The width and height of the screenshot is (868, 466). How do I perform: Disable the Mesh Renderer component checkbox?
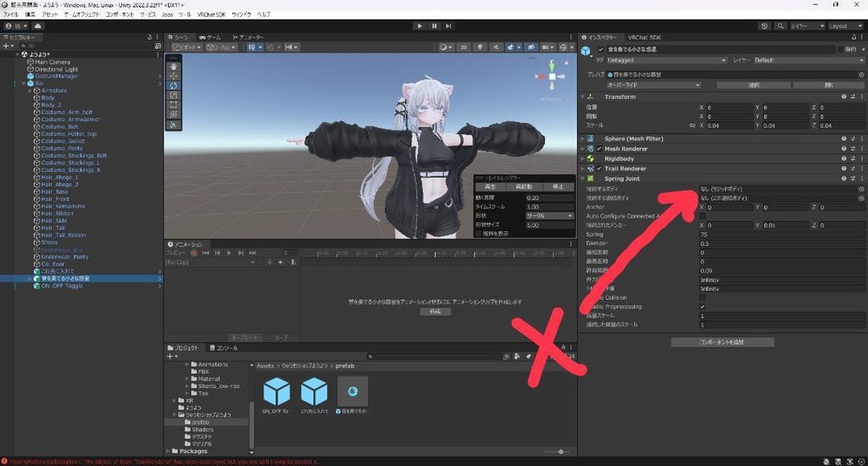(599, 149)
